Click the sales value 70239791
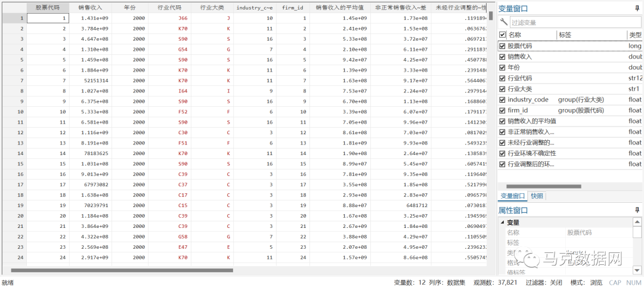The width and height of the screenshot is (644, 287). click(x=90, y=205)
